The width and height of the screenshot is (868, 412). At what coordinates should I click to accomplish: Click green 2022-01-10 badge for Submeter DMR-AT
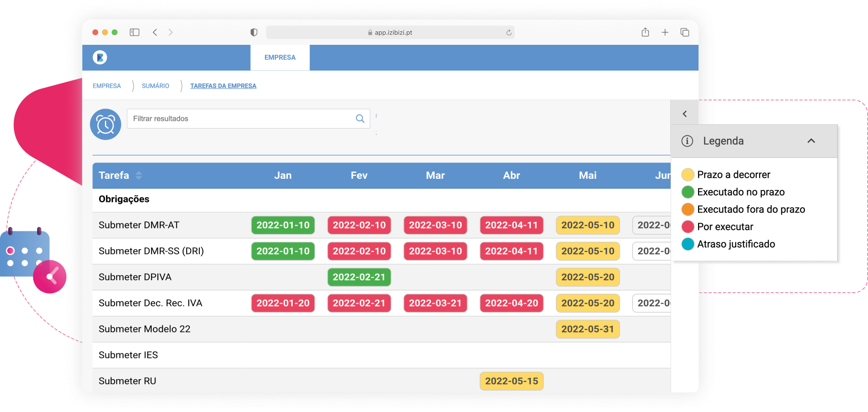283,225
